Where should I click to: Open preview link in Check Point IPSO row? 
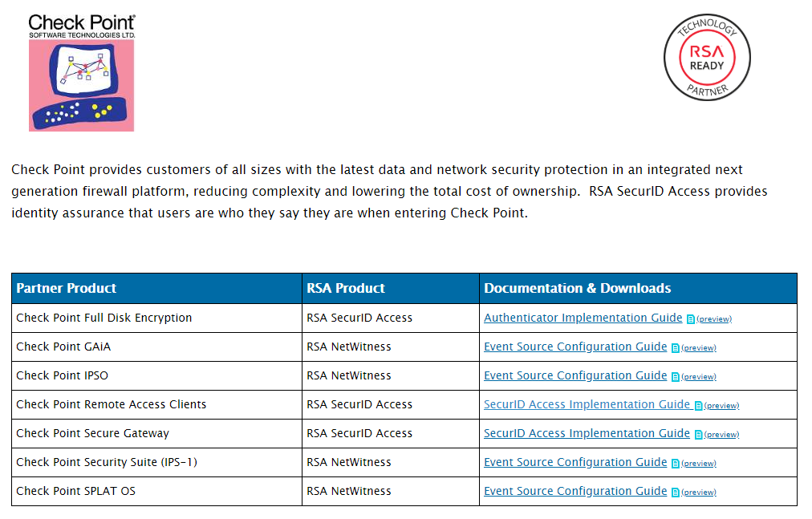pyautogui.click(x=698, y=377)
